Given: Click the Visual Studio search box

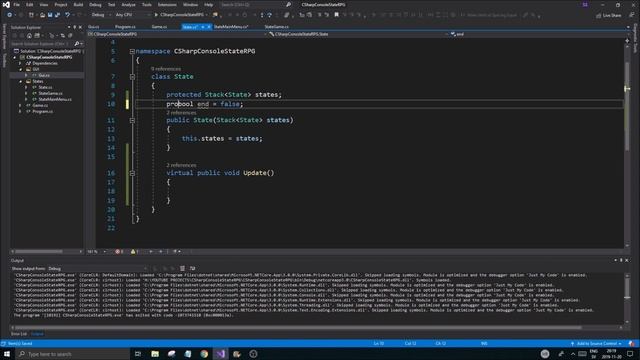Looking at the screenshot, I should pyautogui.click(x=255, y=4).
